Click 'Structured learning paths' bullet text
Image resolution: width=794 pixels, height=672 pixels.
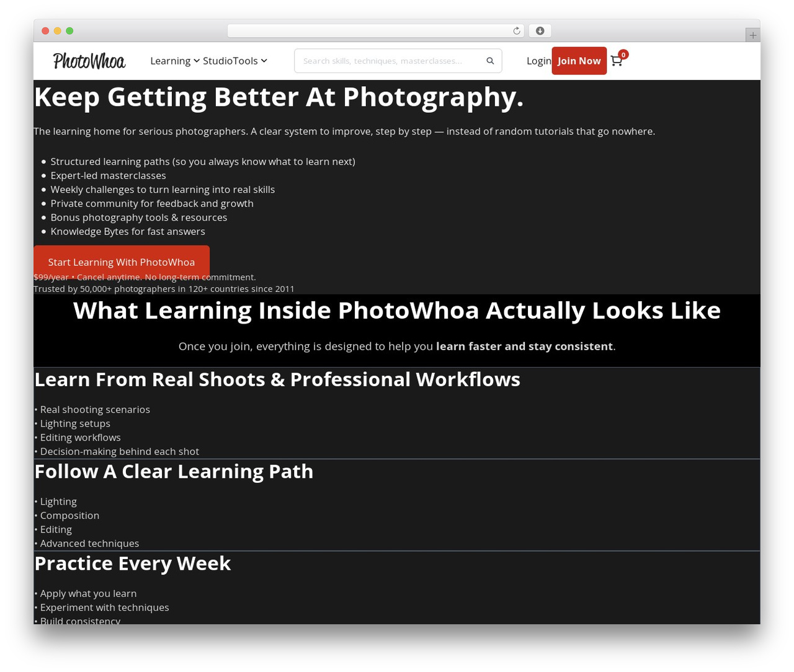[x=203, y=162]
